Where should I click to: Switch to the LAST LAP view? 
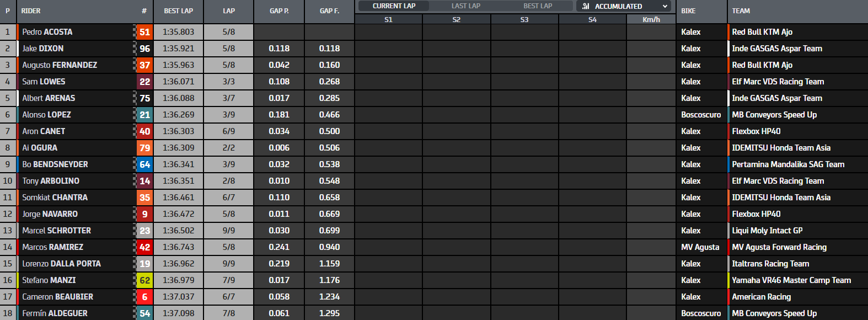(466, 6)
